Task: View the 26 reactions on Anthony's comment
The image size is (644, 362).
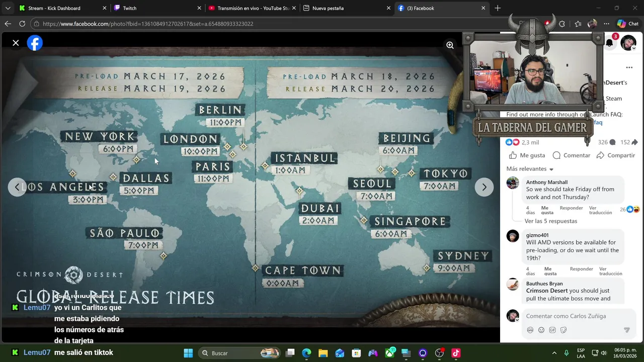Action: coord(629,209)
